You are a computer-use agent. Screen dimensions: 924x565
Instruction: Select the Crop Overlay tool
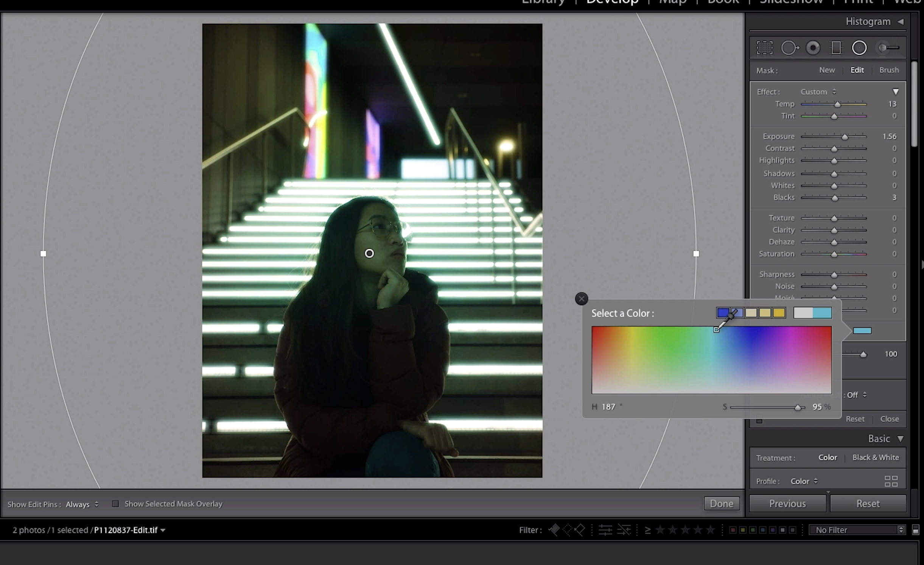pyautogui.click(x=764, y=48)
